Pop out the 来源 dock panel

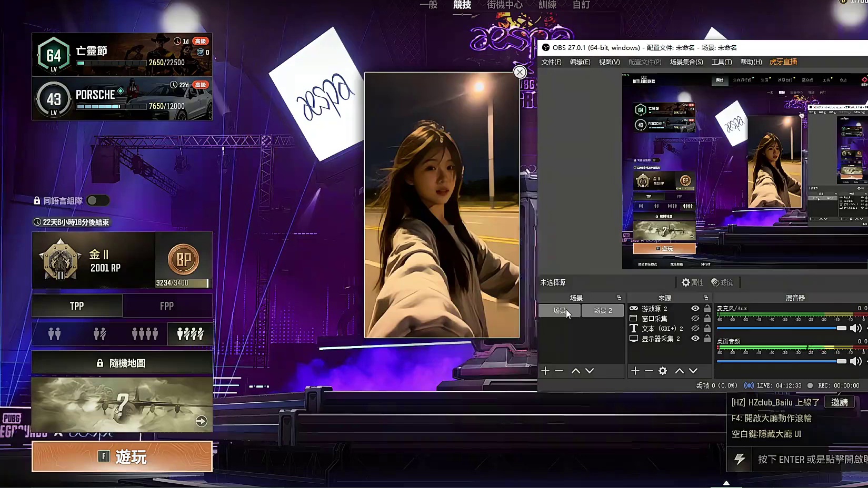706,298
